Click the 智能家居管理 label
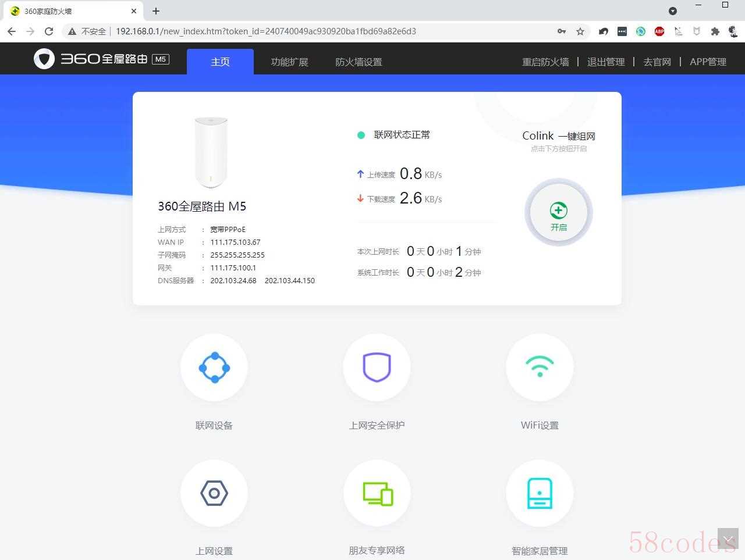This screenshot has height=560, width=745. point(540,551)
